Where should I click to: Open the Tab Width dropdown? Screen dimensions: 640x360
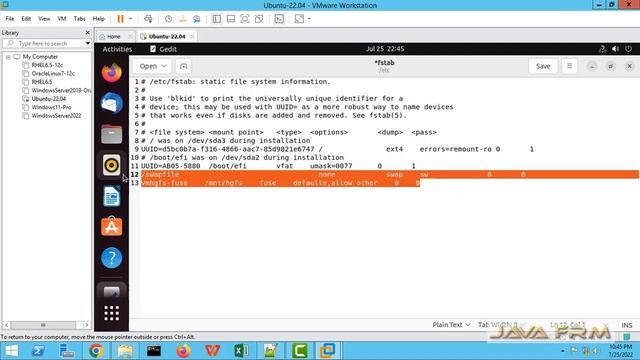tap(501, 325)
